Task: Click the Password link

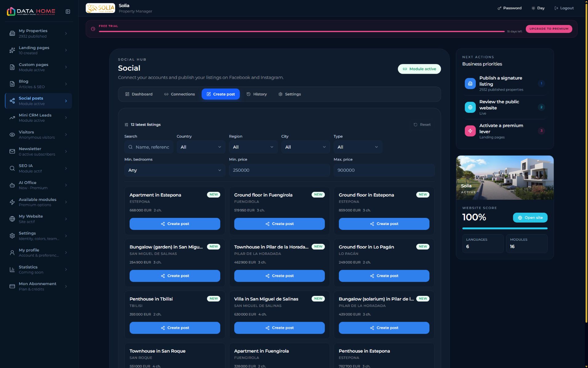Action: [509, 8]
